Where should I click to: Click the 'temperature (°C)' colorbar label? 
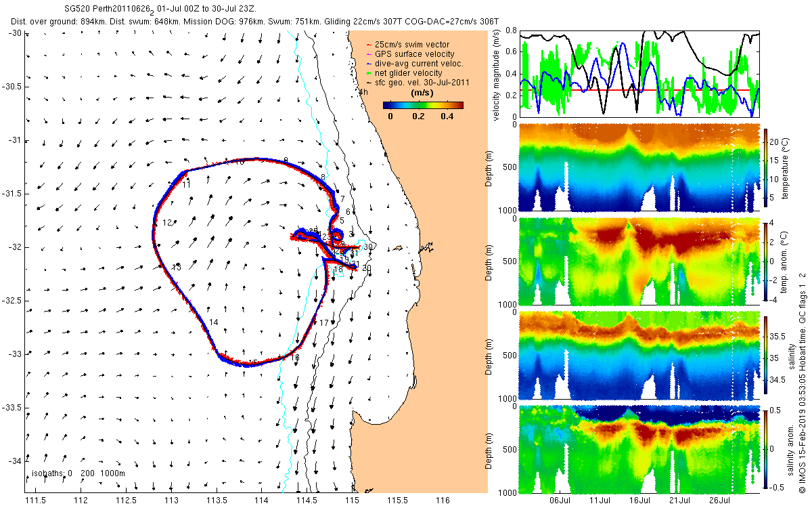(787, 167)
